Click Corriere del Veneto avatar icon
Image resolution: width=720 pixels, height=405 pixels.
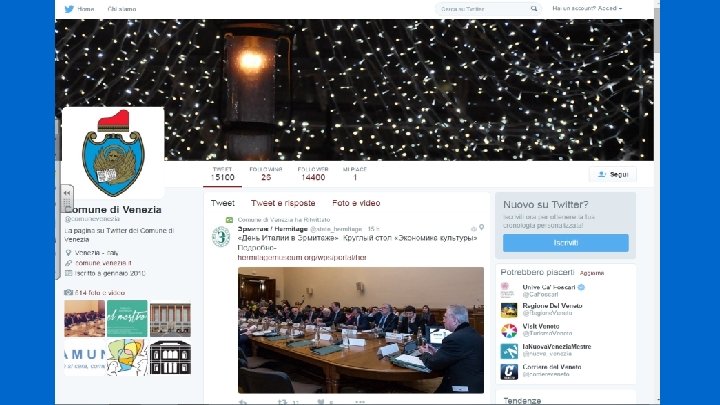pyautogui.click(x=509, y=371)
